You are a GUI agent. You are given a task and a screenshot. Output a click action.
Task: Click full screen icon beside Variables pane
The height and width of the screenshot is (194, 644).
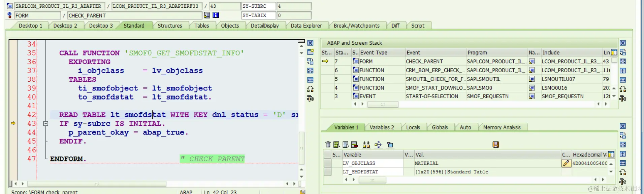[x=623, y=145]
